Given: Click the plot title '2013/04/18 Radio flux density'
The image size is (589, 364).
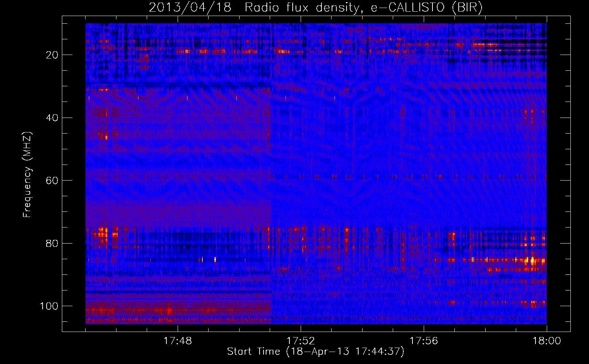Looking at the screenshot, I should pyautogui.click(x=316, y=8).
